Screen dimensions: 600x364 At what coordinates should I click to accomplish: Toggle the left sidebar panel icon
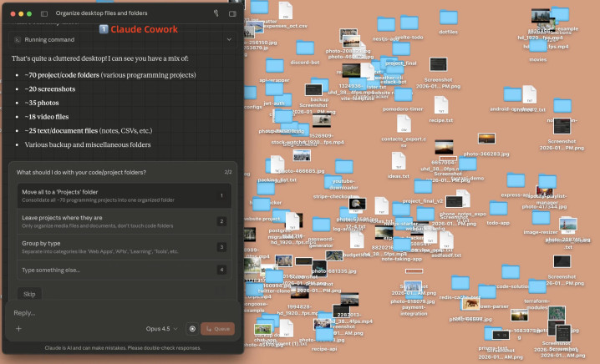point(44,13)
